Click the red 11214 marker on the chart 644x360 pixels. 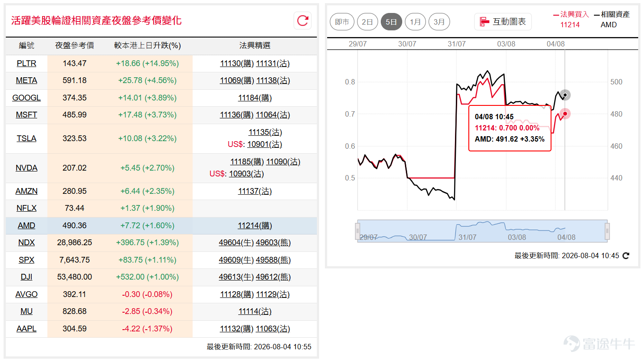click(x=565, y=114)
